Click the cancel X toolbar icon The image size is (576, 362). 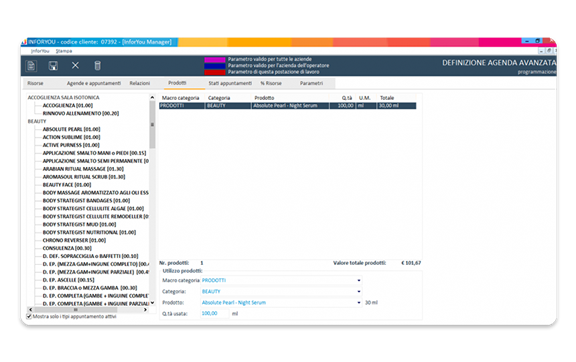pyautogui.click(x=75, y=65)
